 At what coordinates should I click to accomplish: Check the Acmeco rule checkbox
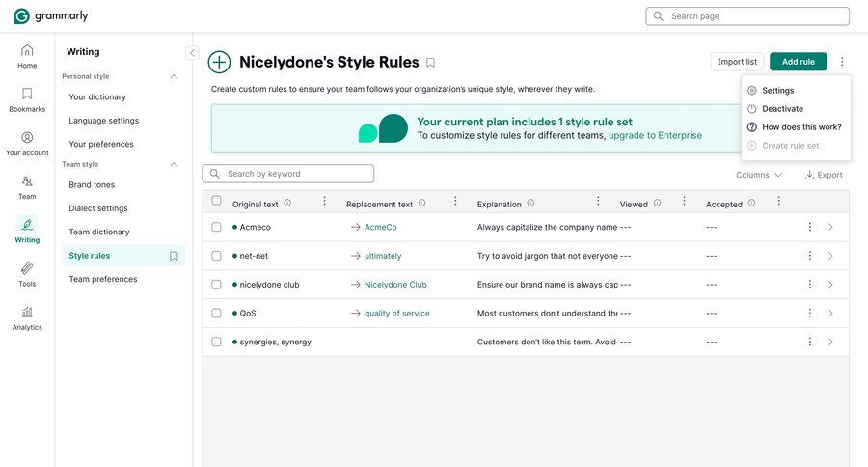point(216,227)
